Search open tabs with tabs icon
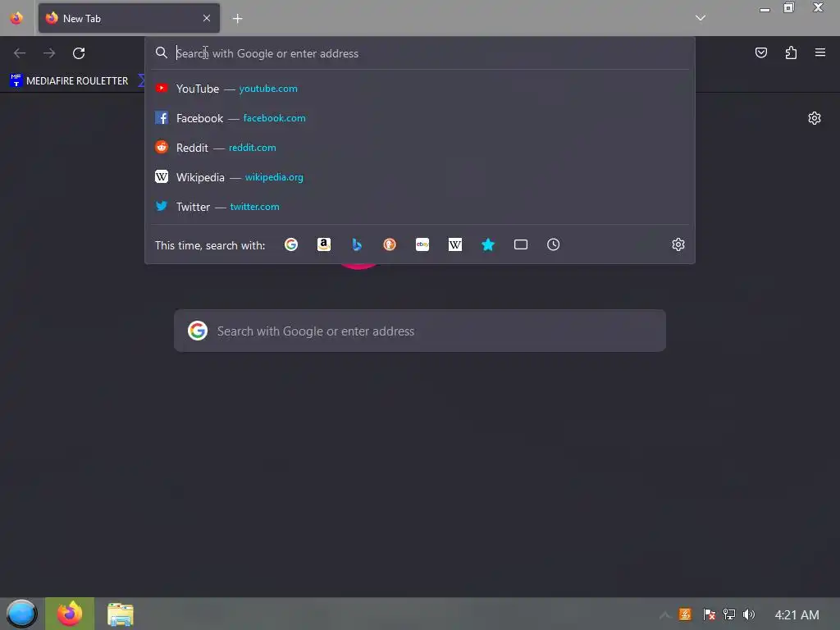 coord(521,244)
